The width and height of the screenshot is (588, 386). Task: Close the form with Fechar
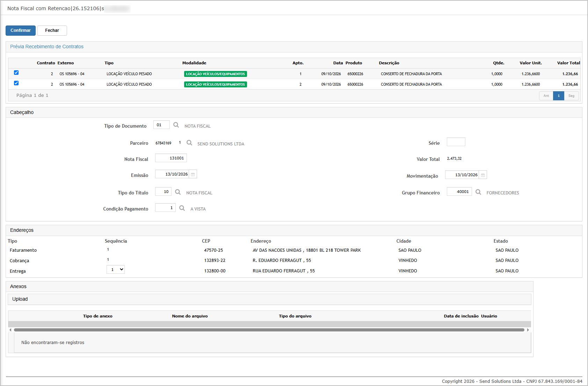coord(52,30)
